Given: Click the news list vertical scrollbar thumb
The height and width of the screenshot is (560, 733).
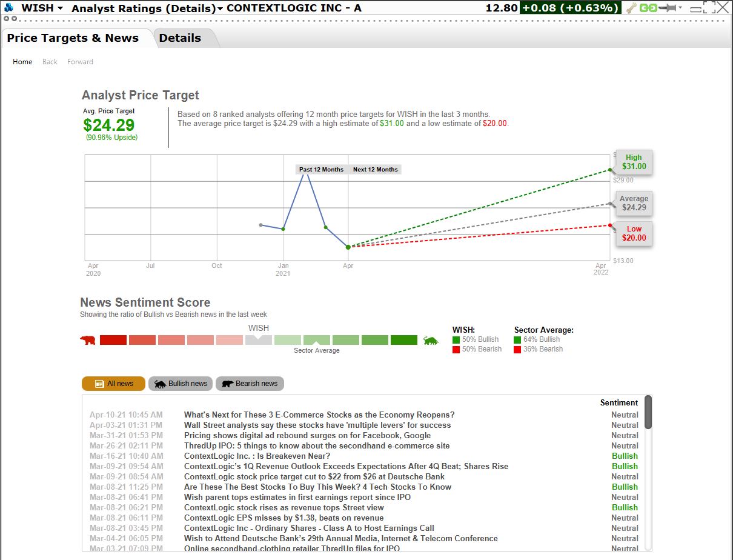Looking at the screenshot, I should click(x=648, y=412).
